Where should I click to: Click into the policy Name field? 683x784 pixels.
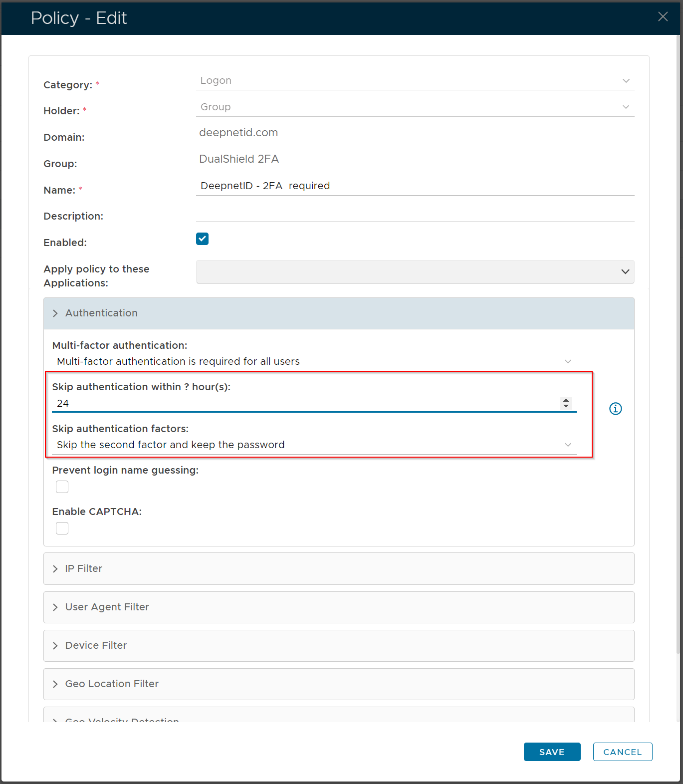click(415, 186)
